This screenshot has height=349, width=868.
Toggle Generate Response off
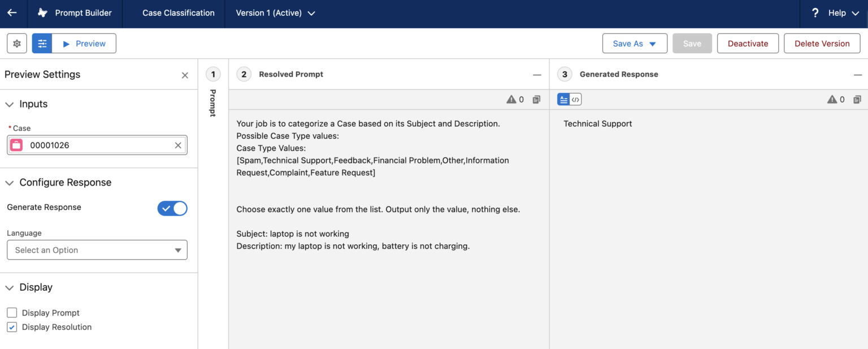[172, 208]
